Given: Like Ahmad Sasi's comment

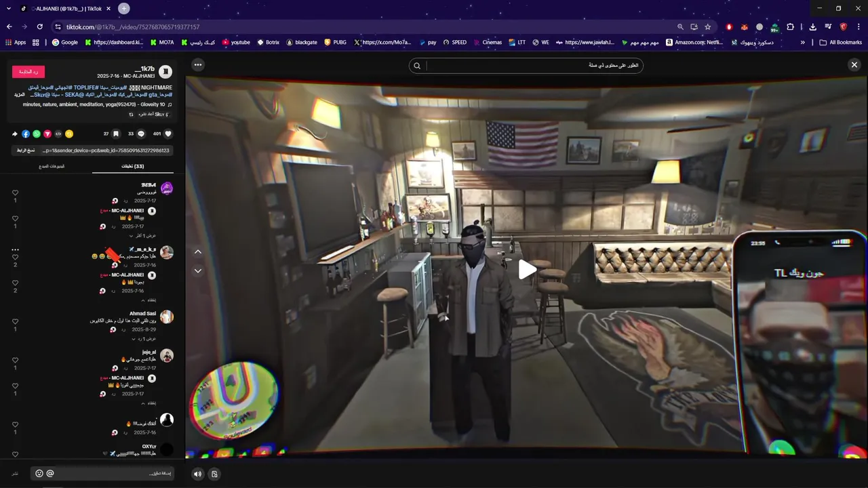Looking at the screenshot, I should (x=15, y=322).
